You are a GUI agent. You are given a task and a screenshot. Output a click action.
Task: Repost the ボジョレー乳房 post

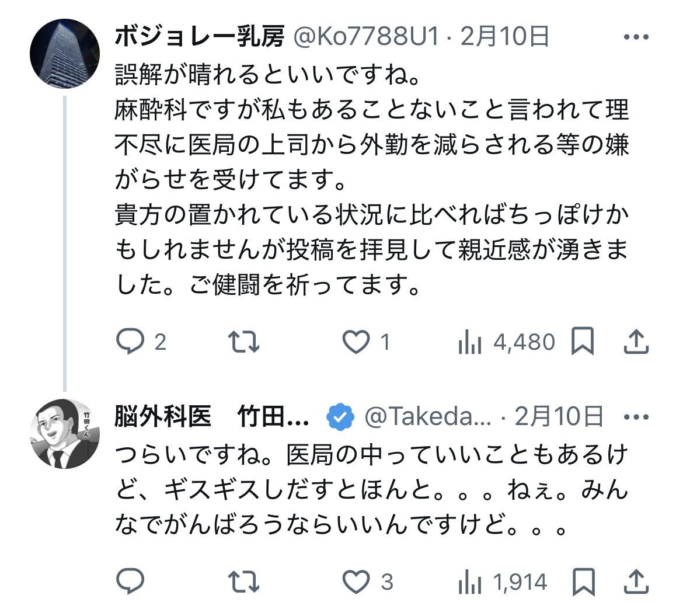[x=243, y=342]
